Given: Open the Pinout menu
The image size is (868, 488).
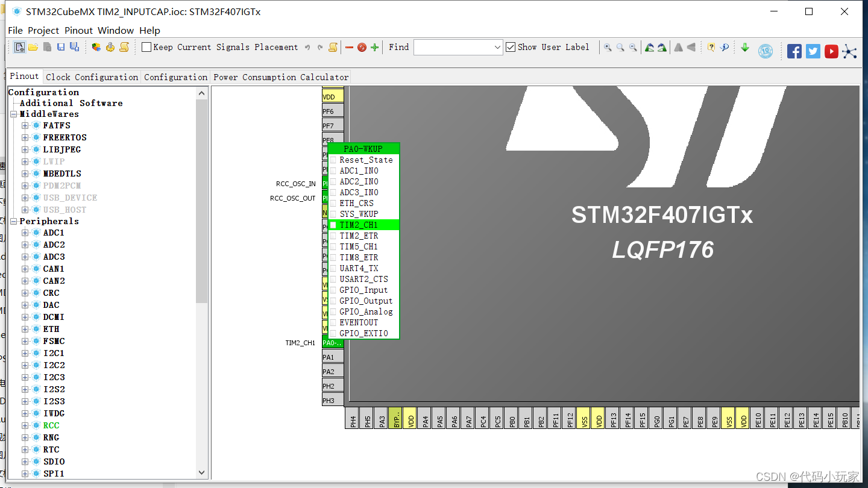Looking at the screenshot, I should click(x=78, y=30).
